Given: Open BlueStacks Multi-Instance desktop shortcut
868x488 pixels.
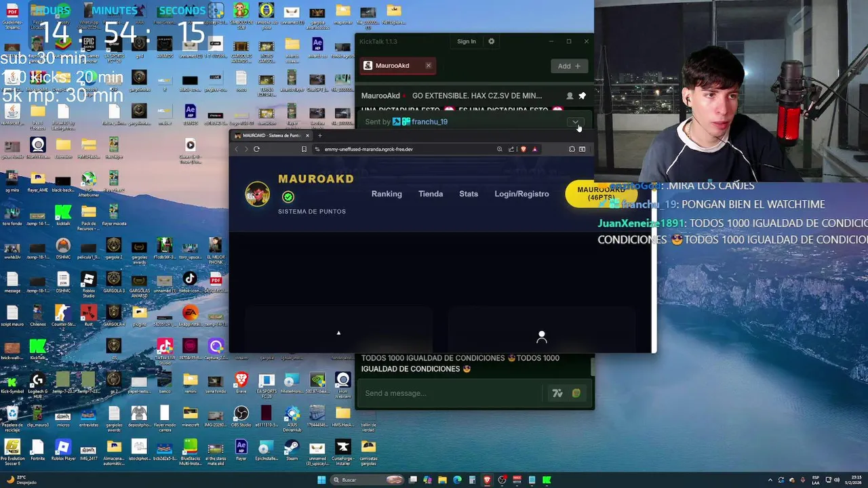Looking at the screenshot, I should [190, 451].
